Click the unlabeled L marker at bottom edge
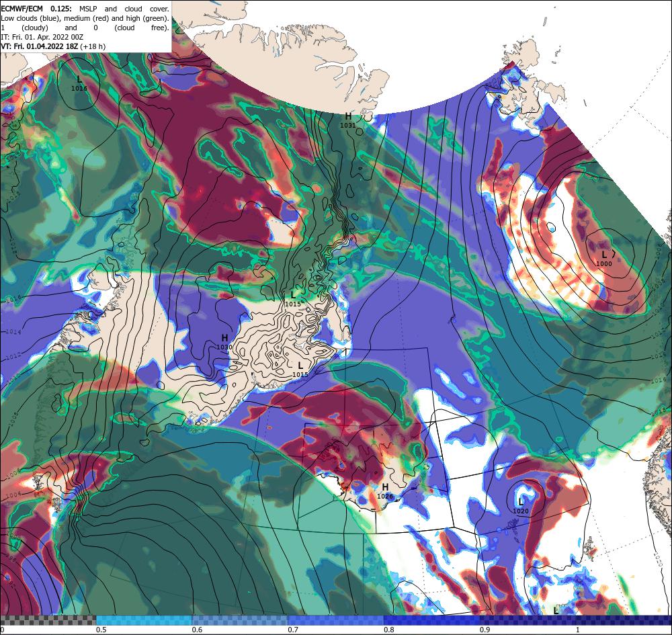The height and width of the screenshot is (635, 672). 556,611
